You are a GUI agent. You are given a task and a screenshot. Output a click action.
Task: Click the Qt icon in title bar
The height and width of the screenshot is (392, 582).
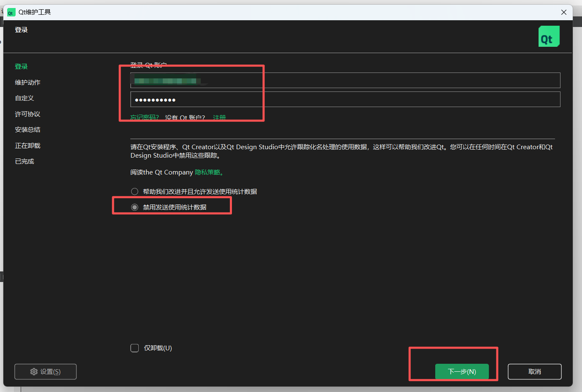(x=11, y=12)
